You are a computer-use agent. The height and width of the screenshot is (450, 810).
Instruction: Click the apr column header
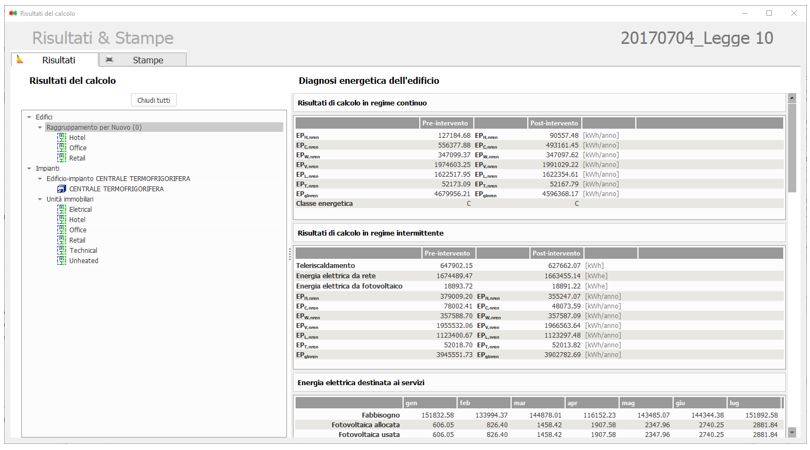click(x=593, y=402)
